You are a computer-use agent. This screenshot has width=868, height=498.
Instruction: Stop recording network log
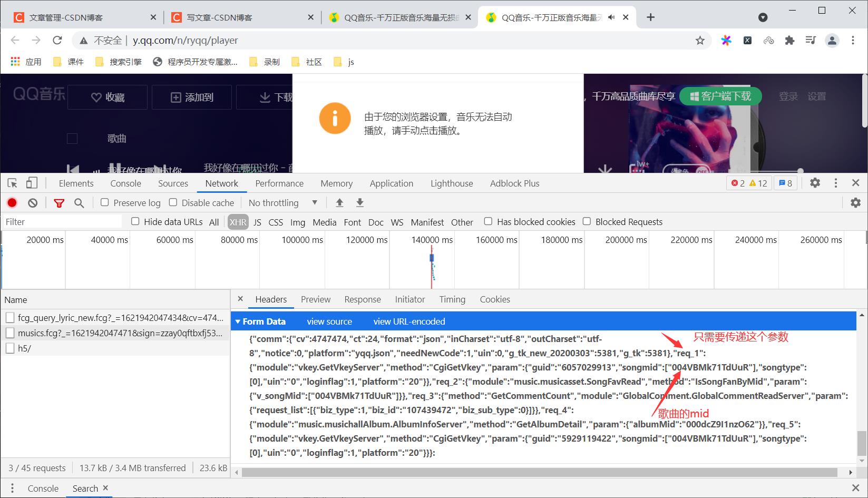point(12,203)
